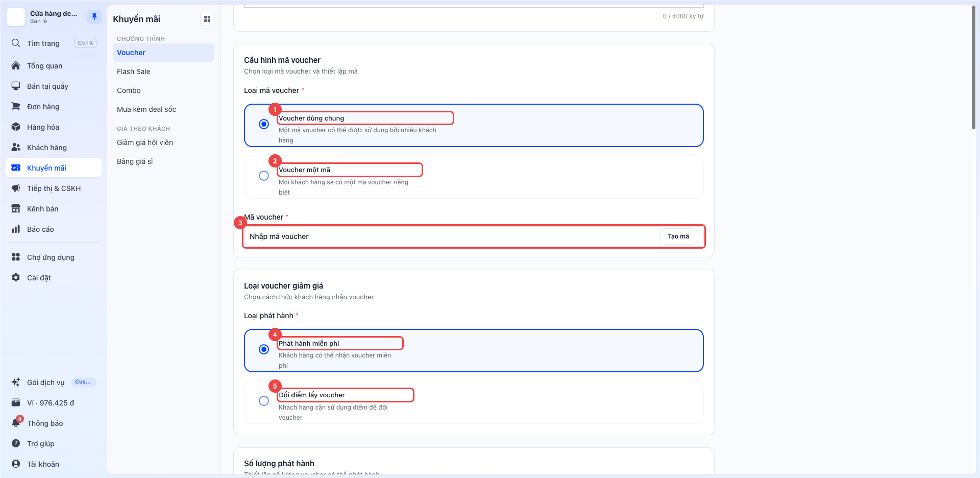980x478 pixels.
Task: Click the Kênh bán storefront icon
Action: pos(16,209)
